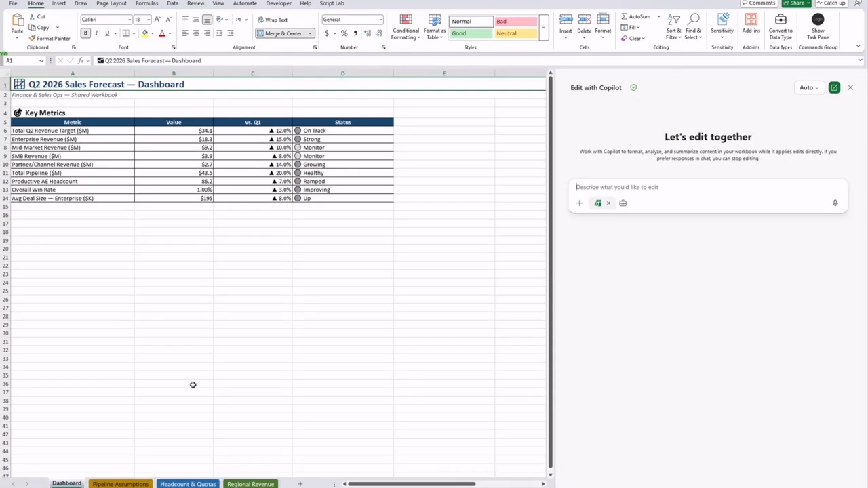The height and width of the screenshot is (488, 868).
Task: Open the Fill Color yellow swatch
Action: 144,33
